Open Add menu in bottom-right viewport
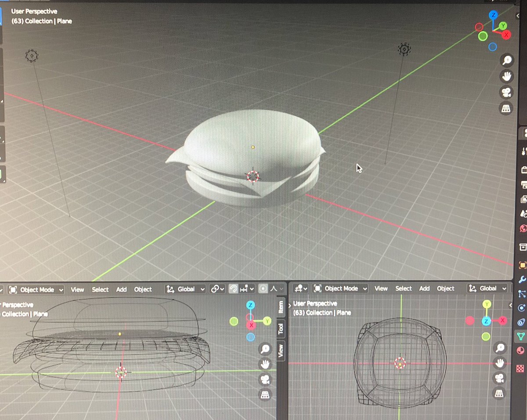 [424, 288]
